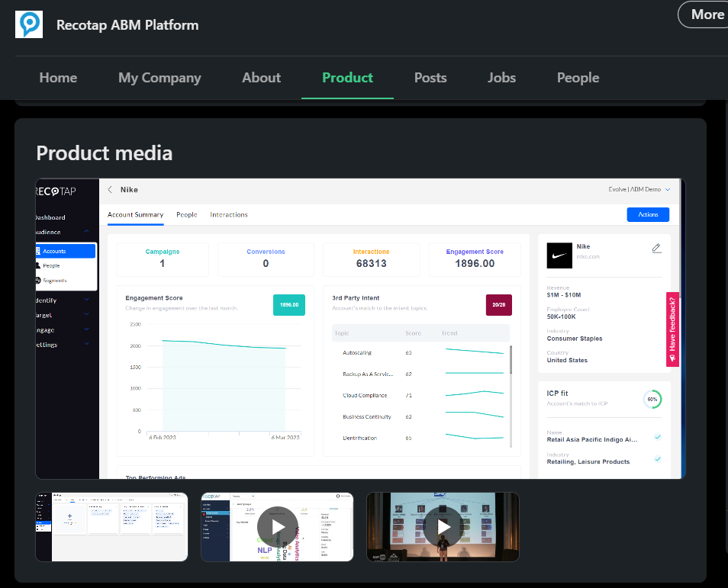Click the 60% ICP fit progress ring
This screenshot has height=588, width=728.
(x=652, y=399)
